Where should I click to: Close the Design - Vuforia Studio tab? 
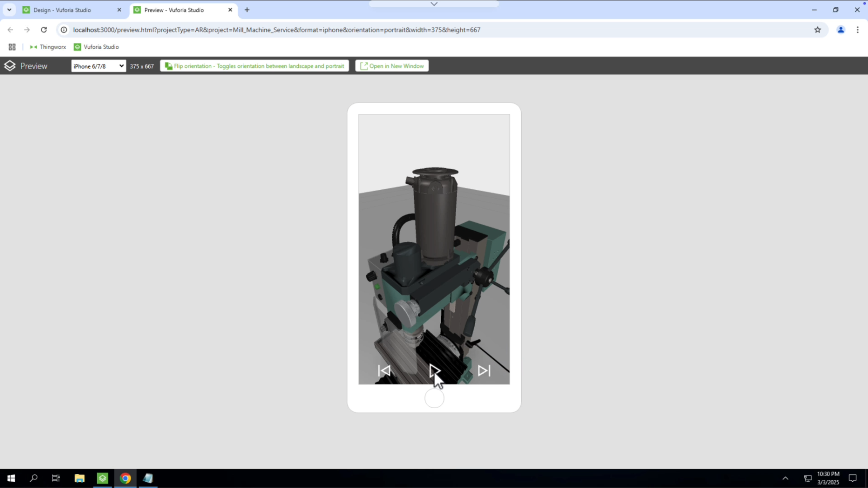[119, 10]
